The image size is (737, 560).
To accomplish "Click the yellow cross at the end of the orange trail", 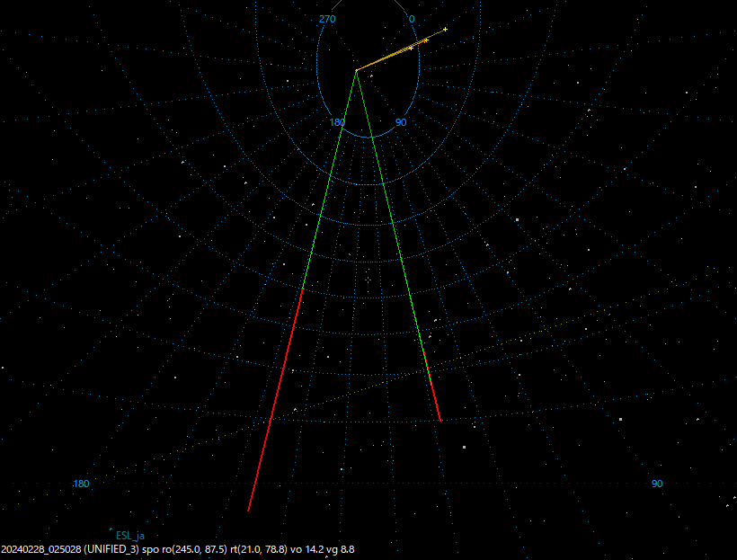I will [445, 29].
